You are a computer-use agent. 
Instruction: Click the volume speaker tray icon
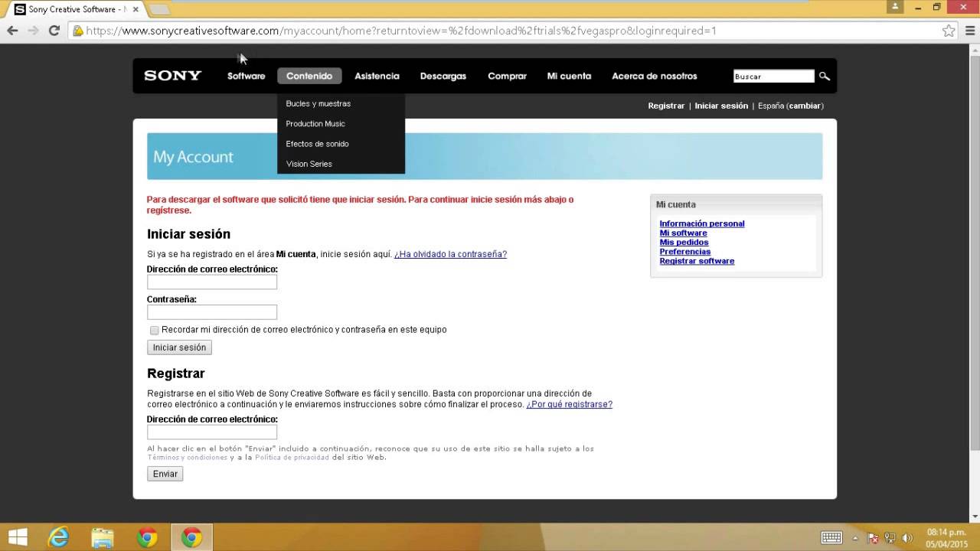pos(907,538)
